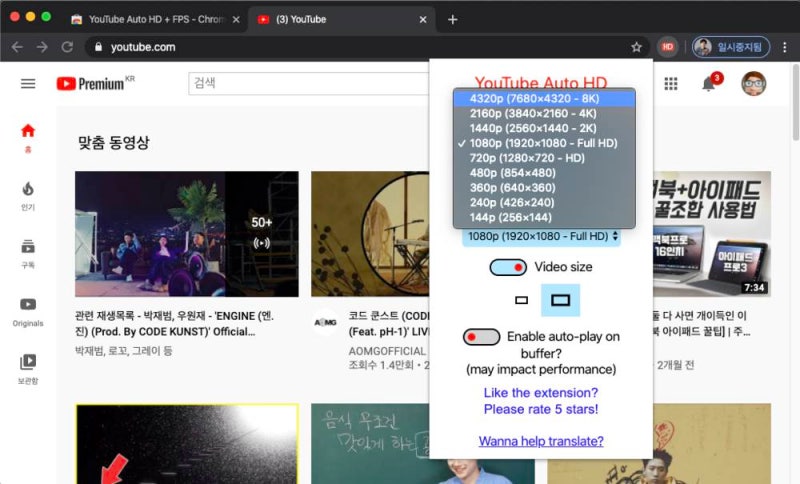Select the small video size icon
Screen dimensions: 800x484
(x=521, y=300)
